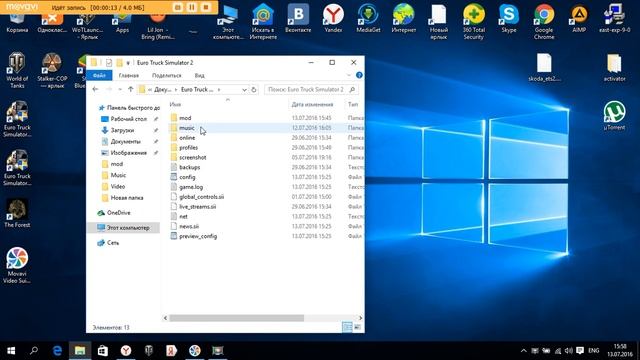
Task: Select Сеть in navigation pane
Action: pyautogui.click(x=113, y=243)
